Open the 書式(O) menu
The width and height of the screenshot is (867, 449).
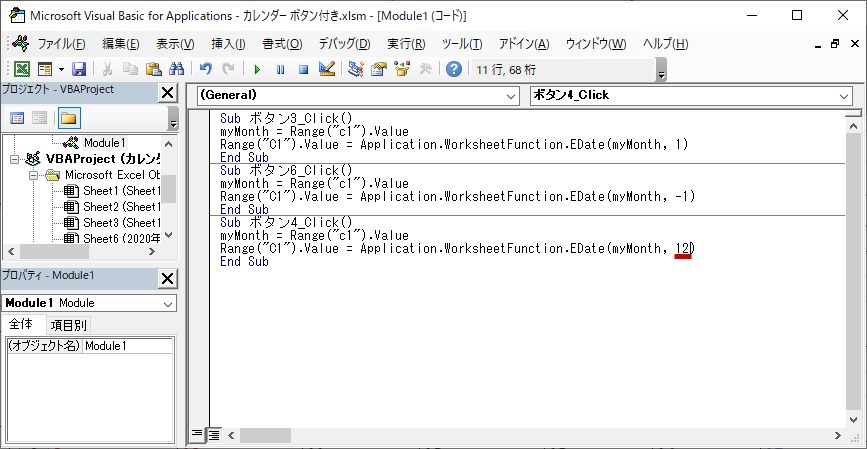point(282,44)
